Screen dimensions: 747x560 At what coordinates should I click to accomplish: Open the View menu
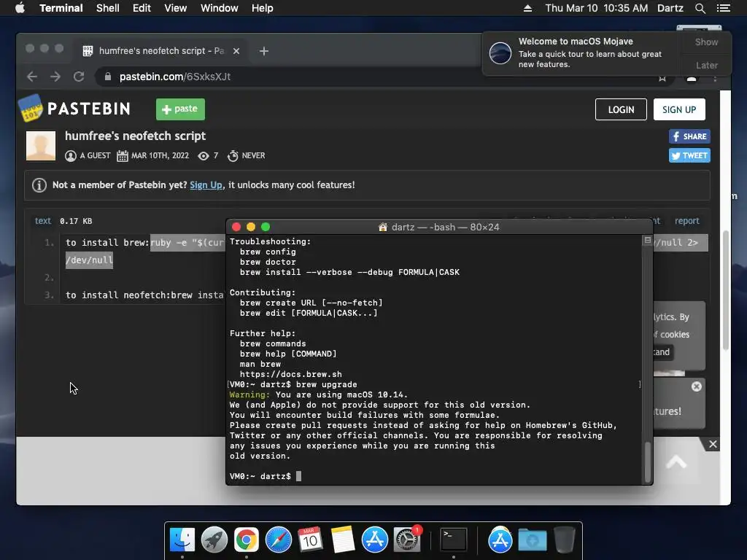tap(175, 8)
